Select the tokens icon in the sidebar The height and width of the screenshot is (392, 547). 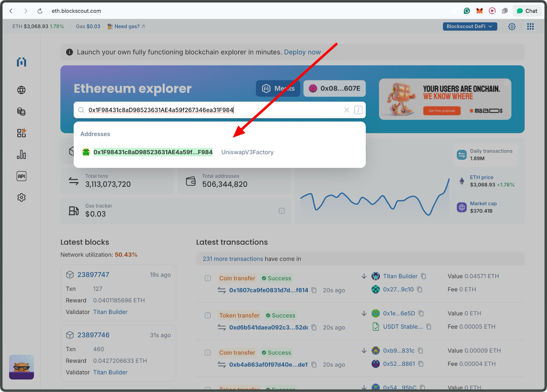[x=22, y=111]
